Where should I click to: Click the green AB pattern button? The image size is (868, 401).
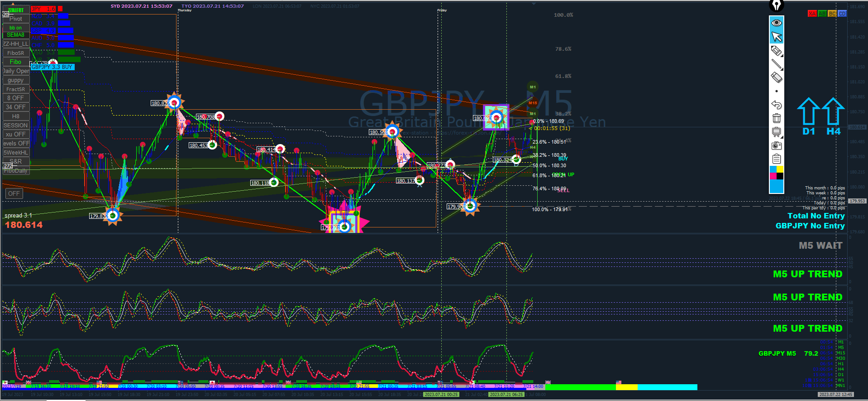pos(822,14)
